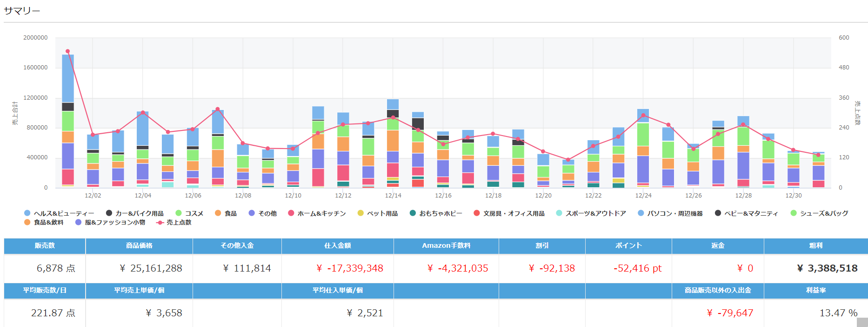This screenshot has height=327, width=868.
Task: Hide the カー&バイク用品 series in legend
Action: (x=109, y=213)
